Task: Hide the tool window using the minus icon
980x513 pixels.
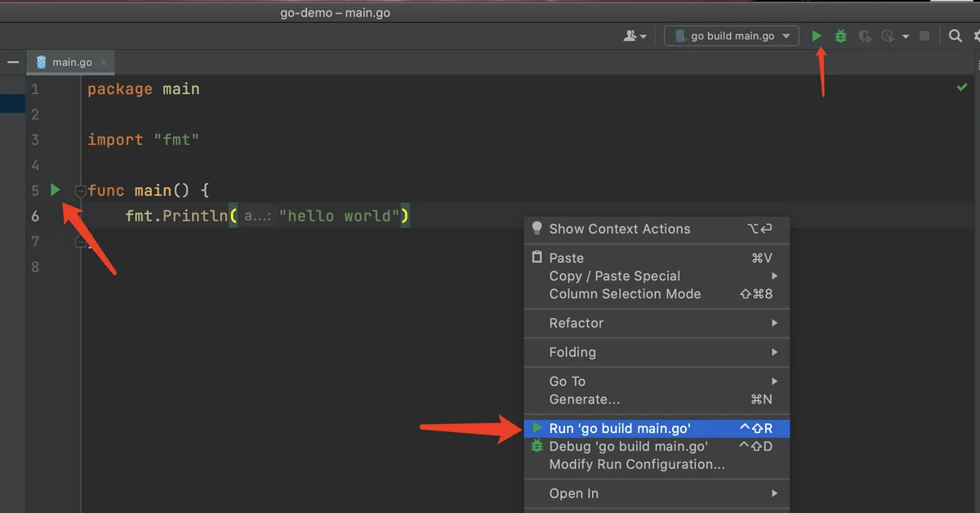Action: point(13,62)
